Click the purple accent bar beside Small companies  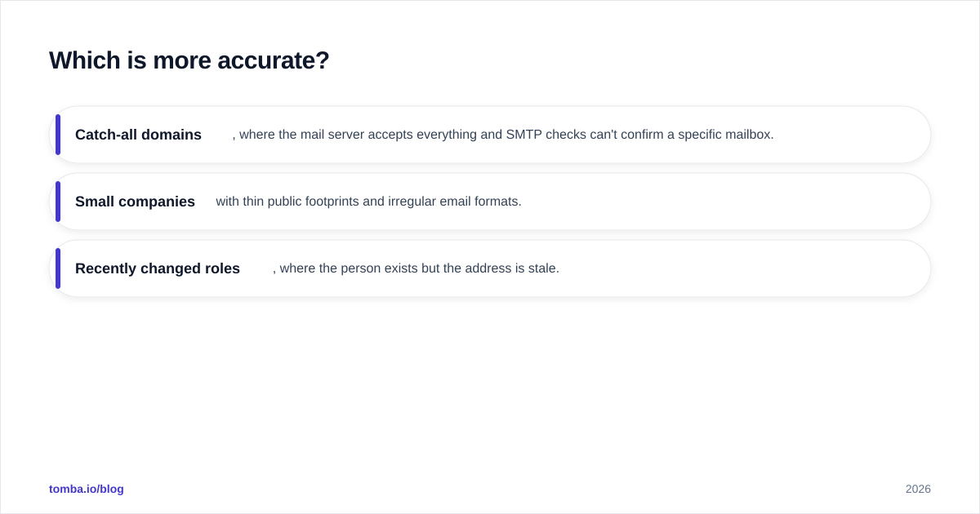coord(58,202)
